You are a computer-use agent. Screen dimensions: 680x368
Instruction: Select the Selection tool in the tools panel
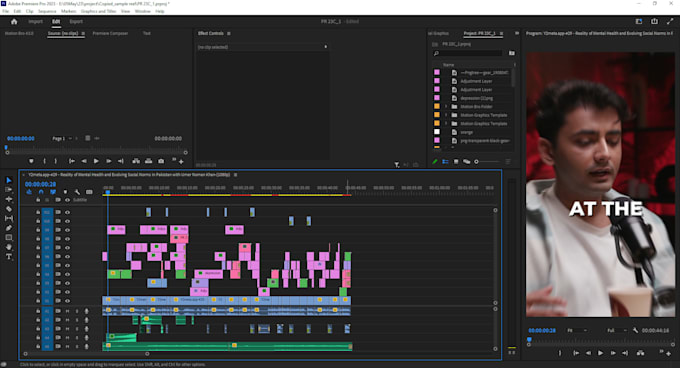click(9, 180)
